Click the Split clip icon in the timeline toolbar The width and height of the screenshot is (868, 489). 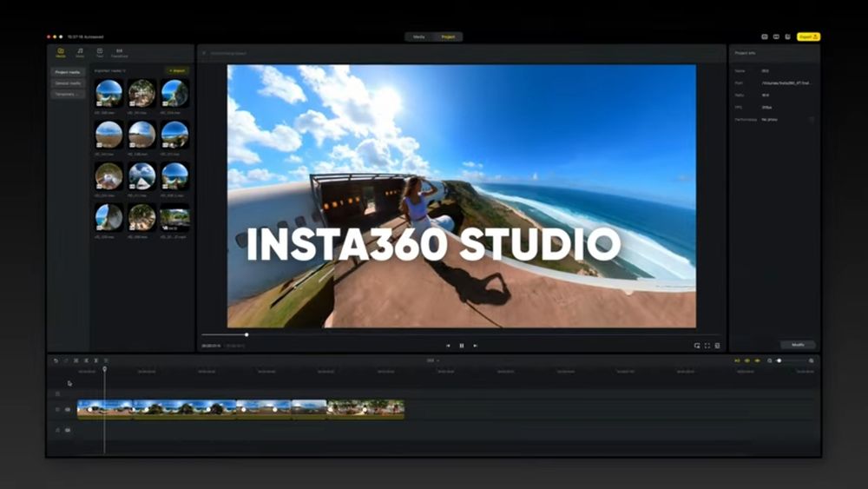pos(76,360)
